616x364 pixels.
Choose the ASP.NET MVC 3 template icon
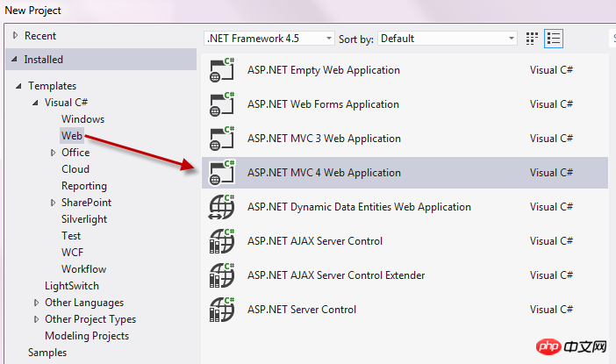click(222, 139)
